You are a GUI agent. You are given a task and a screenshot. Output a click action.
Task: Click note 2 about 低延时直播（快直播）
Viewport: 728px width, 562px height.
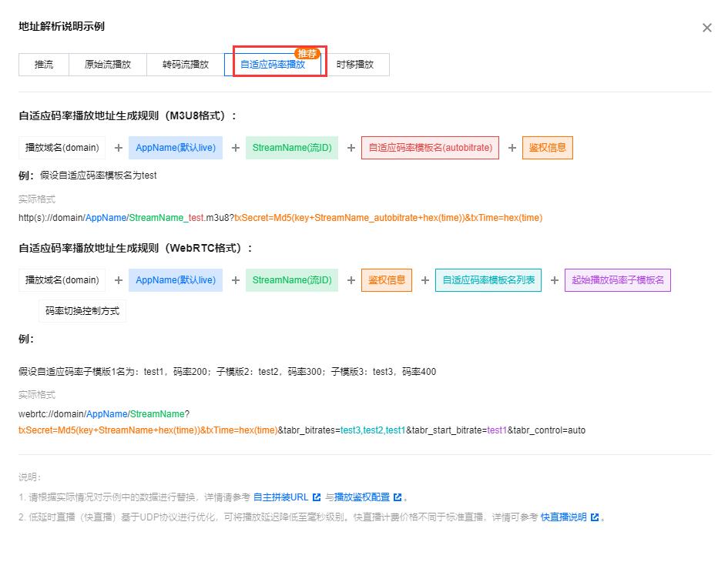[312, 517]
